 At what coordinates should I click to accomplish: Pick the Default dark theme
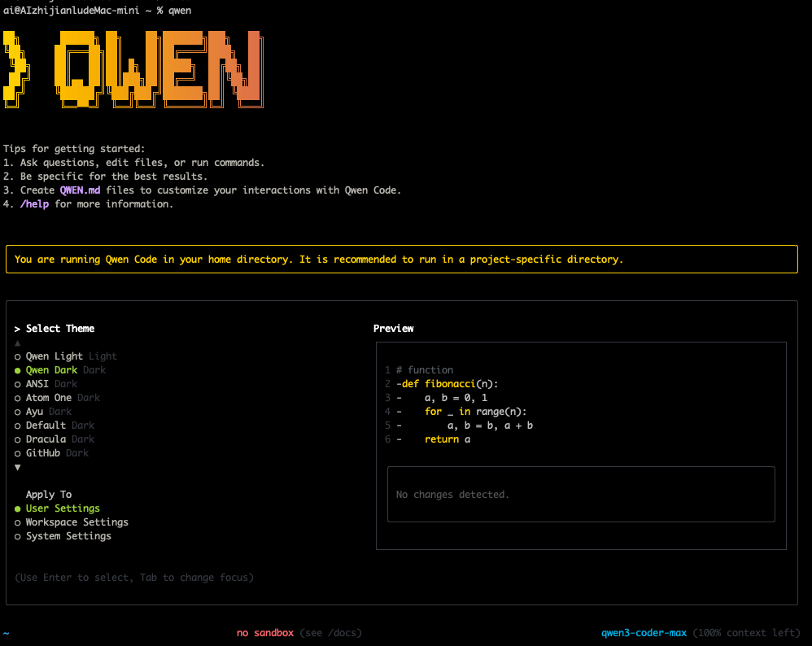click(x=55, y=426)
